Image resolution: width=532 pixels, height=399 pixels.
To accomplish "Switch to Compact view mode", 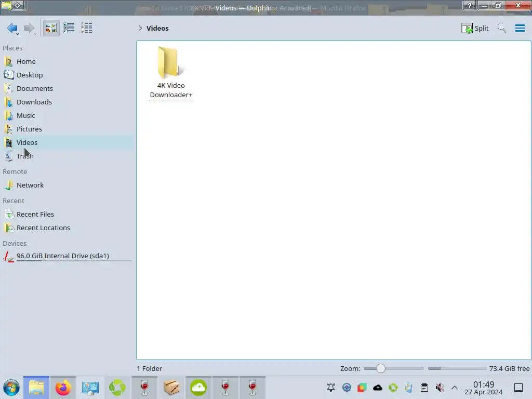I will [x=69, y=28].
